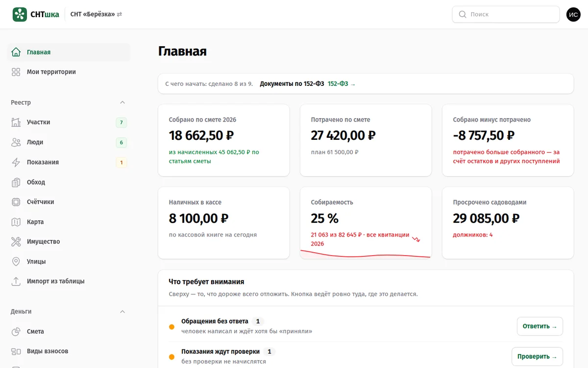Screen dimensions: 588x368
Task: Click the Проверить button
Action: point(537,357)
